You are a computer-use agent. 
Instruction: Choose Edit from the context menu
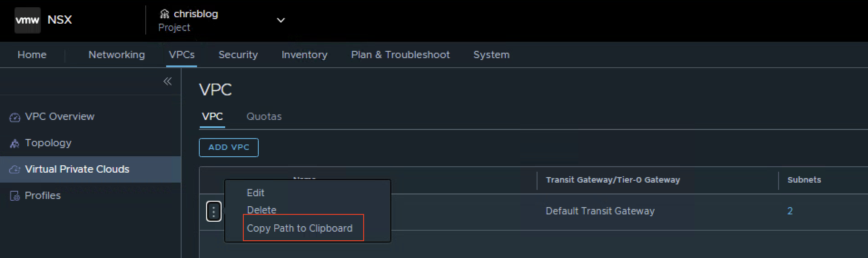coord(256,193)
